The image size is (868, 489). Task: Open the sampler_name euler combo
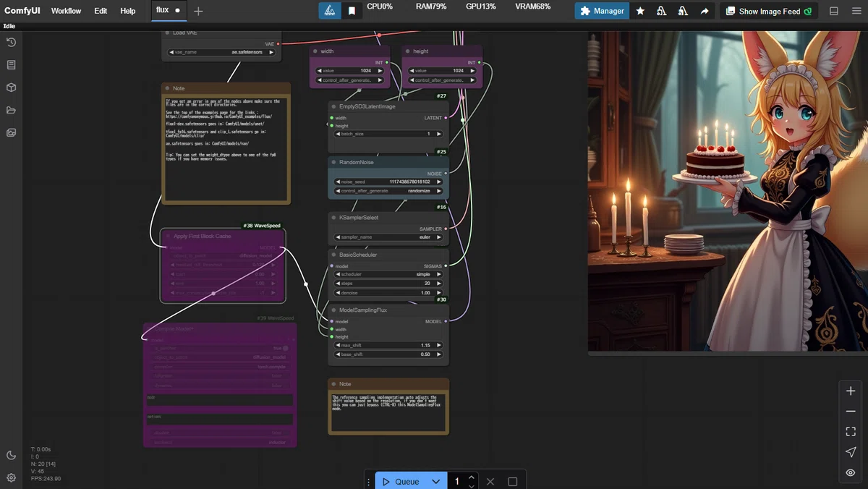point(388,237)
